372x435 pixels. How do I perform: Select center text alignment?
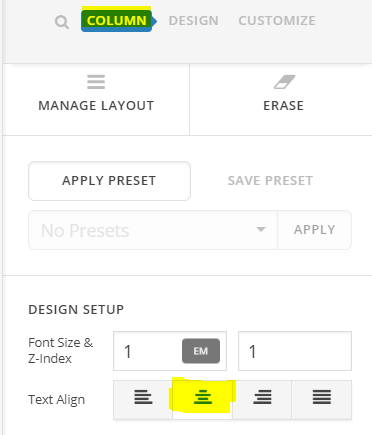(x=203, y=398)
